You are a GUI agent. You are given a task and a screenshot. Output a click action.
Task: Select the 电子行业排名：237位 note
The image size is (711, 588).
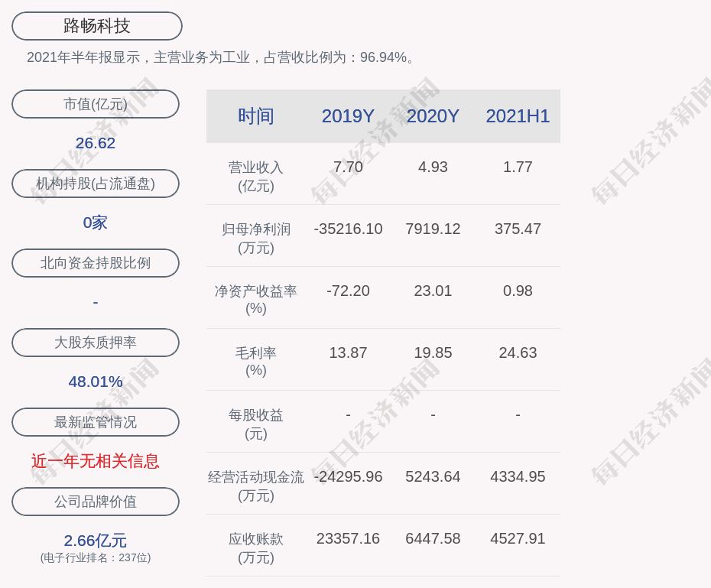(x=96, y=557)
